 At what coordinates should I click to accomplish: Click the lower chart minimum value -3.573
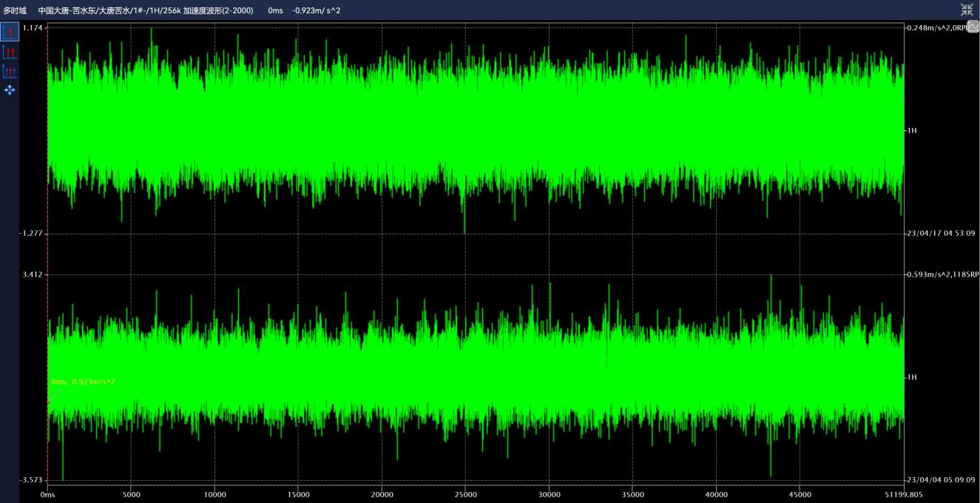[x=31, y=480]
